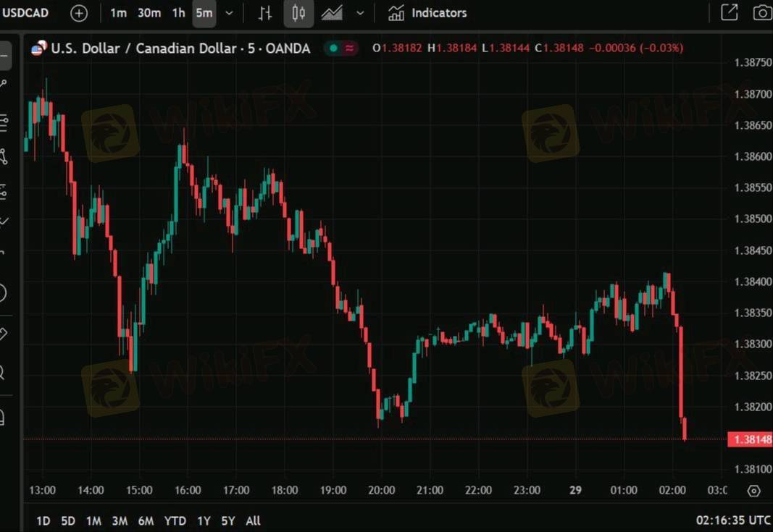Viewport: 773px width, 532px height.
Task: Expand the chart style dropdown arrow
Action: 360,13
